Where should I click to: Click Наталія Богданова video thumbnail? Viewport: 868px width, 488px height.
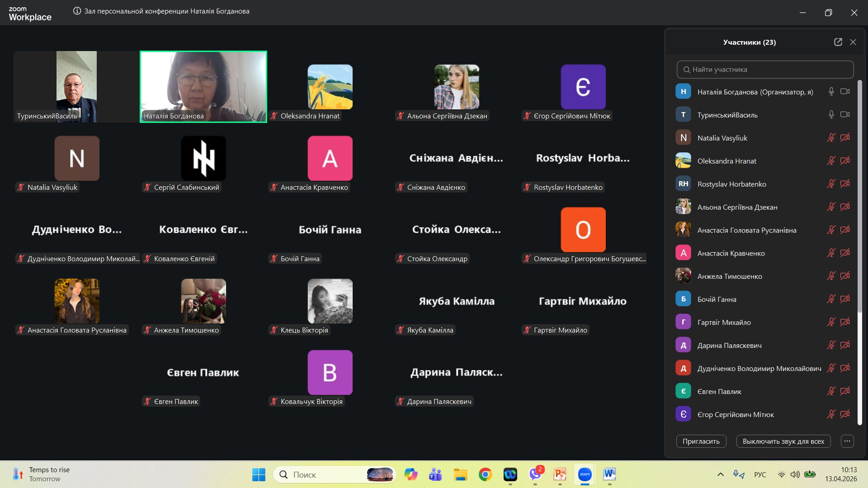203,86
